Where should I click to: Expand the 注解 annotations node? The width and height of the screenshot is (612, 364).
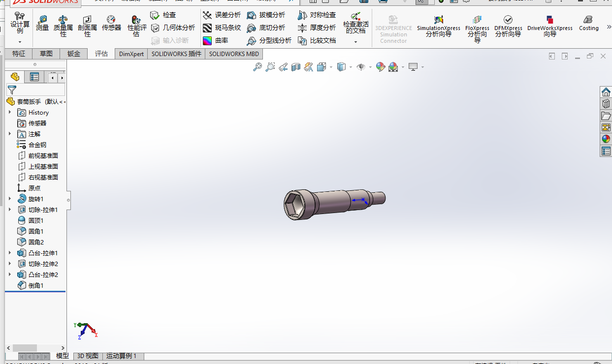(10, 134)
